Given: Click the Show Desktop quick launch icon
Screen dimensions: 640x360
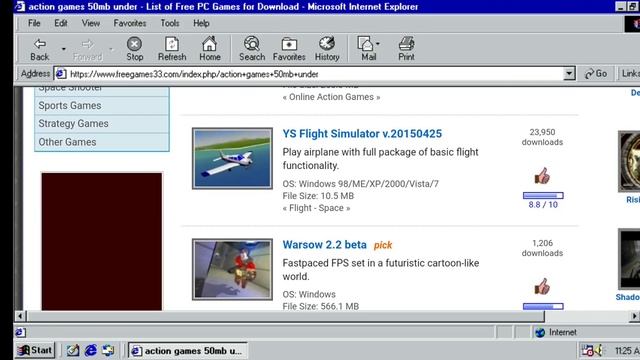Looking at the screenshot, I should click(73, 350).
